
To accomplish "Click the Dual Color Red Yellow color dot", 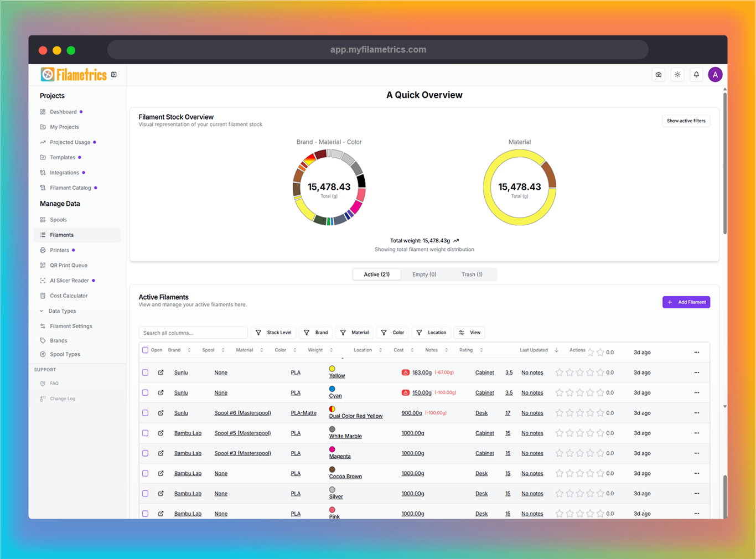I will (332, 408).
